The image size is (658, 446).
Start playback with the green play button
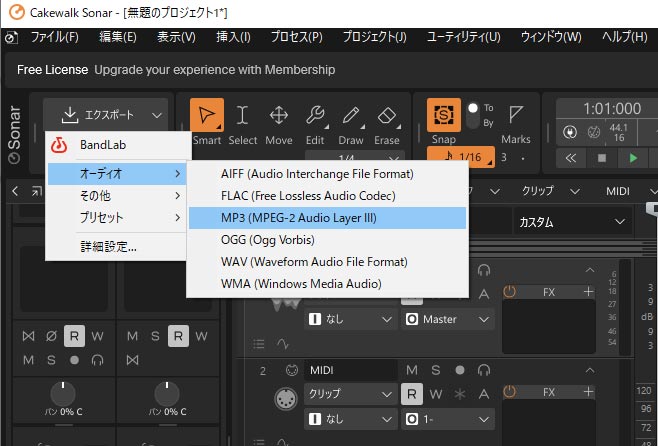click(x=633, y=158)
